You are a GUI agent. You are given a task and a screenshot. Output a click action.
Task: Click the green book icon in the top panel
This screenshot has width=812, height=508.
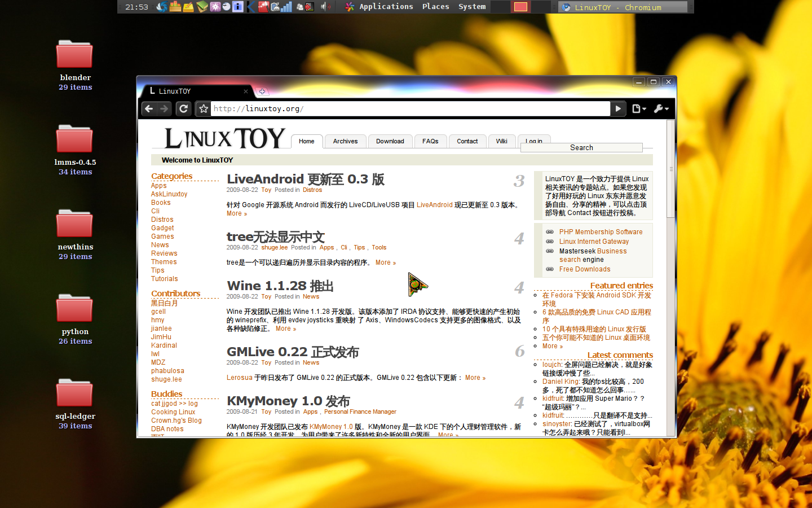tap(202, 7)
